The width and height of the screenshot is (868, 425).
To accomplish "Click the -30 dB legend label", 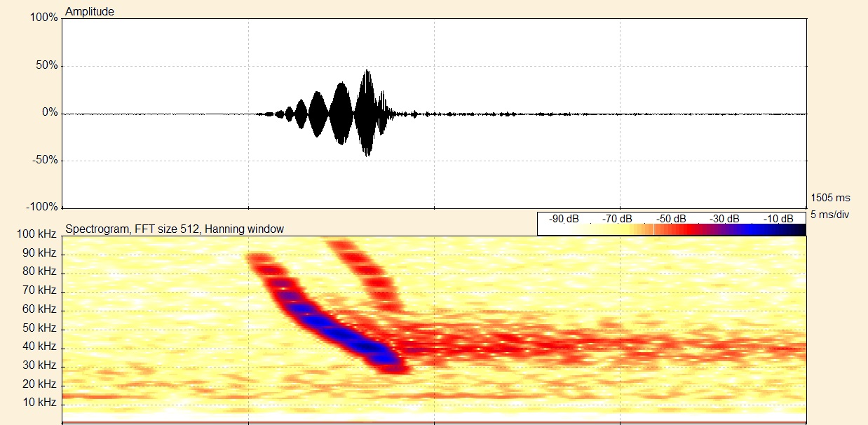I will (x=724, y=219).
